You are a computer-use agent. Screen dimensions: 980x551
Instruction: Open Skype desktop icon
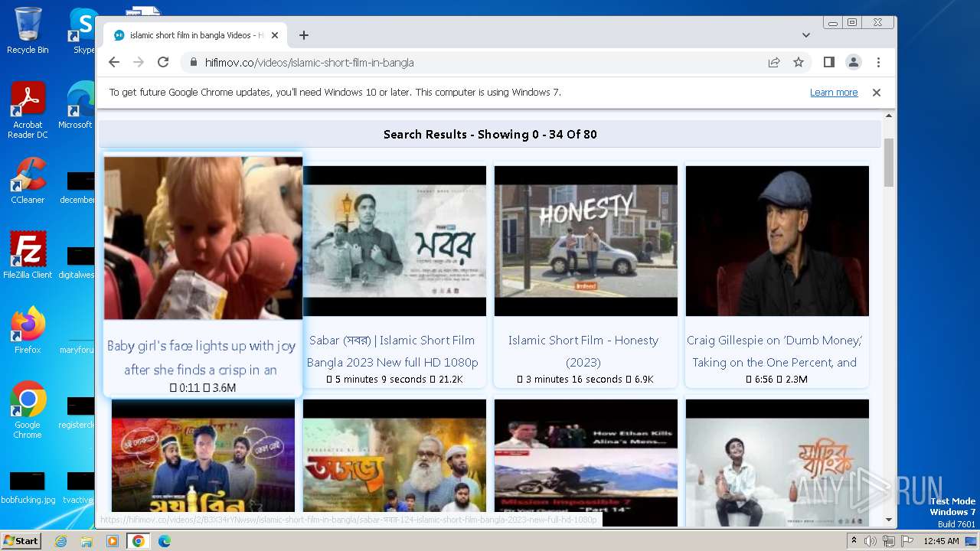pyautogui.click(x=83, y=31)
